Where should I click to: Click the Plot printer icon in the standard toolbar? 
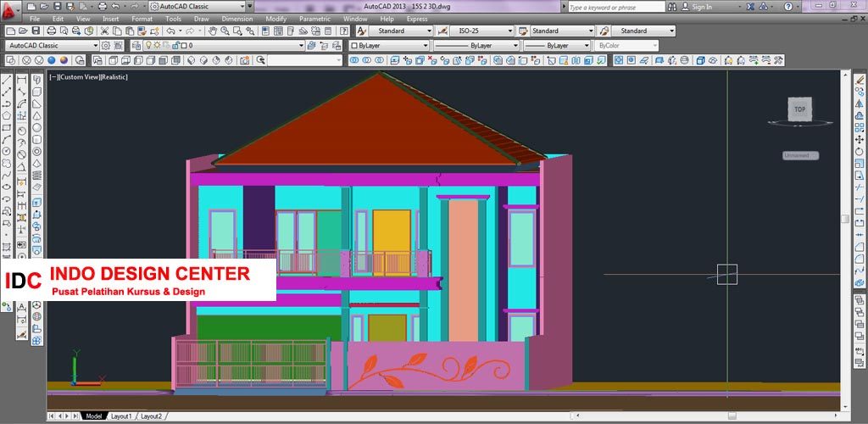tap(51, 31)
